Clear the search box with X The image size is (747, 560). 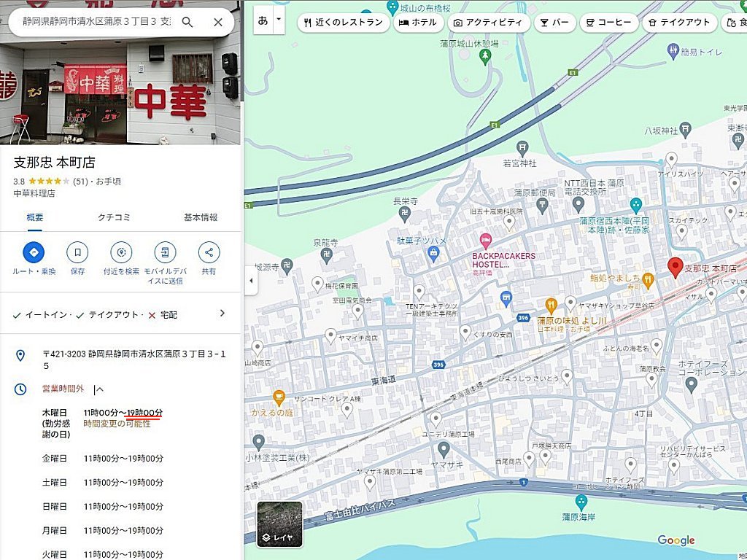[x=217, y=22]
